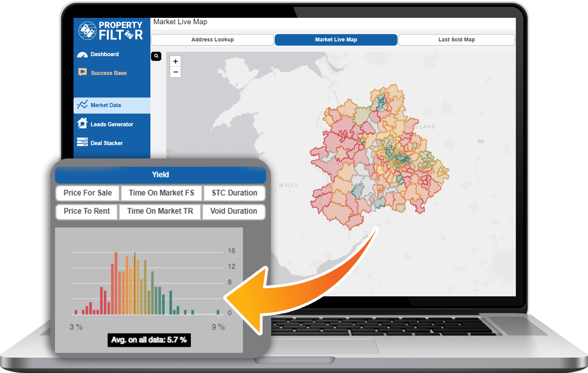The image size is (588, 373).
Task: Open Market Data from the sidebar
Action: pyautogui.click(x=105, y=105)
